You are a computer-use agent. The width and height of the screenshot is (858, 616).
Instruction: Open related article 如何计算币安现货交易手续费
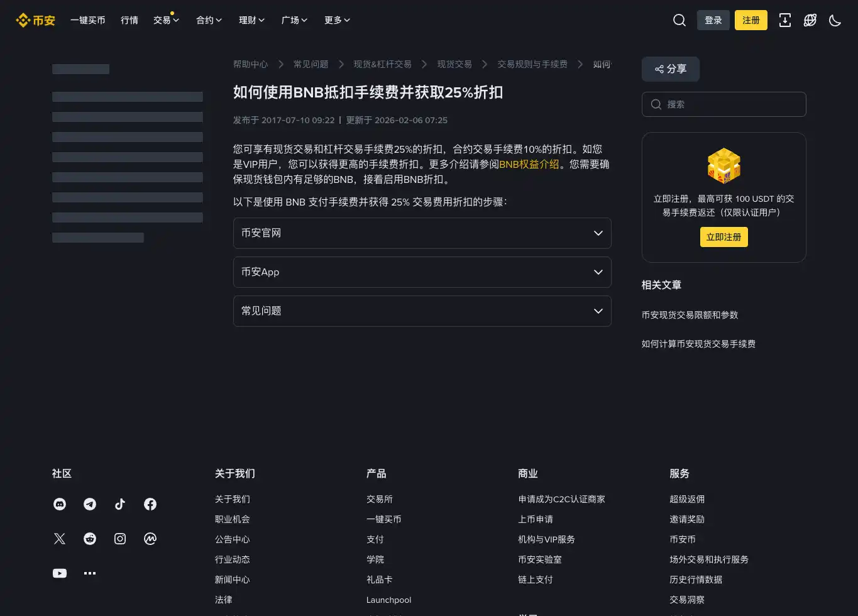pyautogui.click(x=698, y=344)
